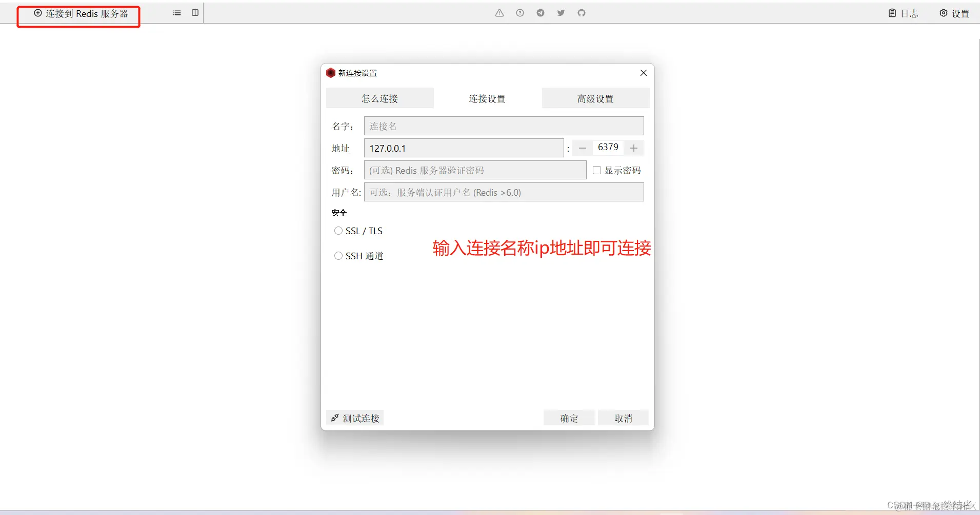Open the Telegram group icon
980x515 pixels.
pyautogui.click(x=541, y=13)
